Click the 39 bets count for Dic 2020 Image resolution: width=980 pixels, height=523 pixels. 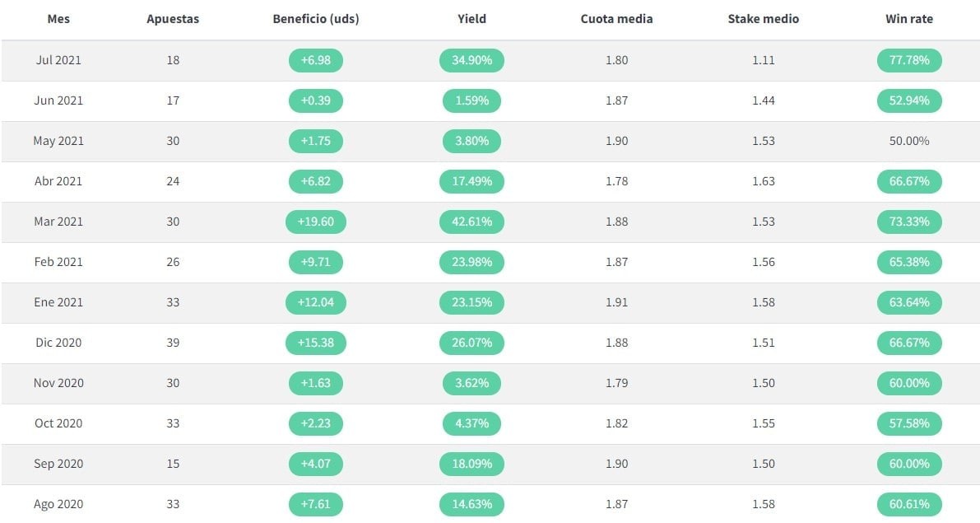pyautogui.click(x=173, y=343)
